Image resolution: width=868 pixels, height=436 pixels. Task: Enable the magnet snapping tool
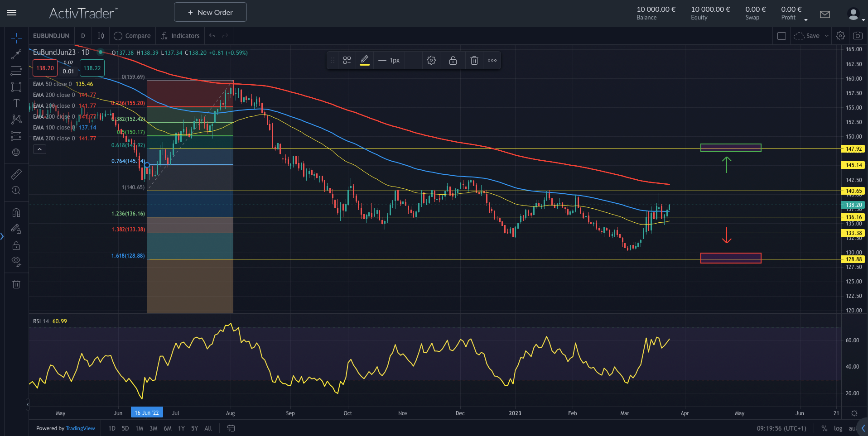point(16,213)
